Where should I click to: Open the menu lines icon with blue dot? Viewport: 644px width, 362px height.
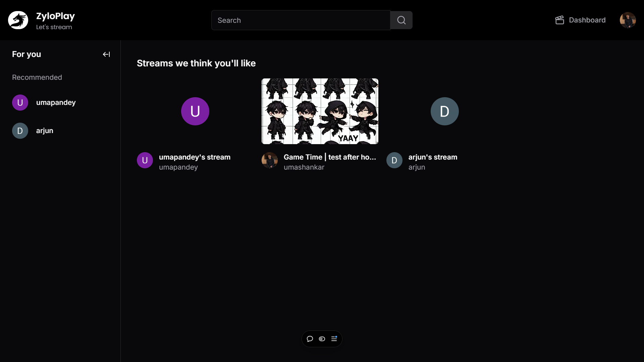pos(334,339)
